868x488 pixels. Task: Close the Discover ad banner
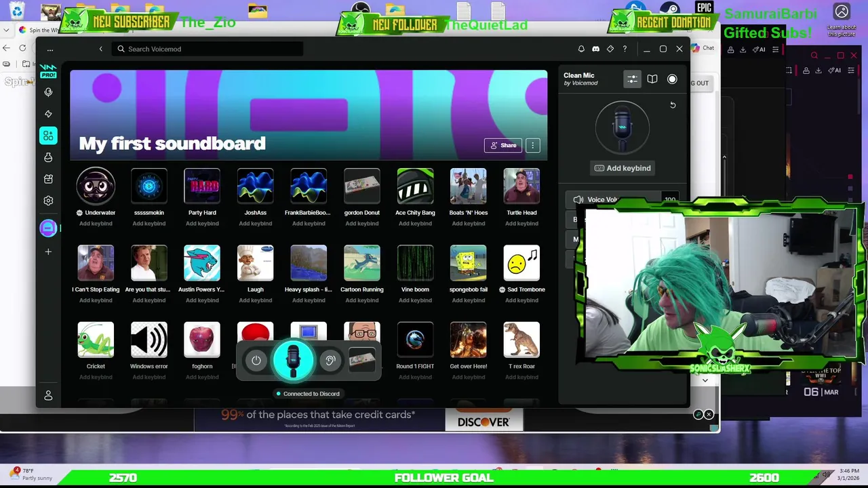click(x=709, y=414)
